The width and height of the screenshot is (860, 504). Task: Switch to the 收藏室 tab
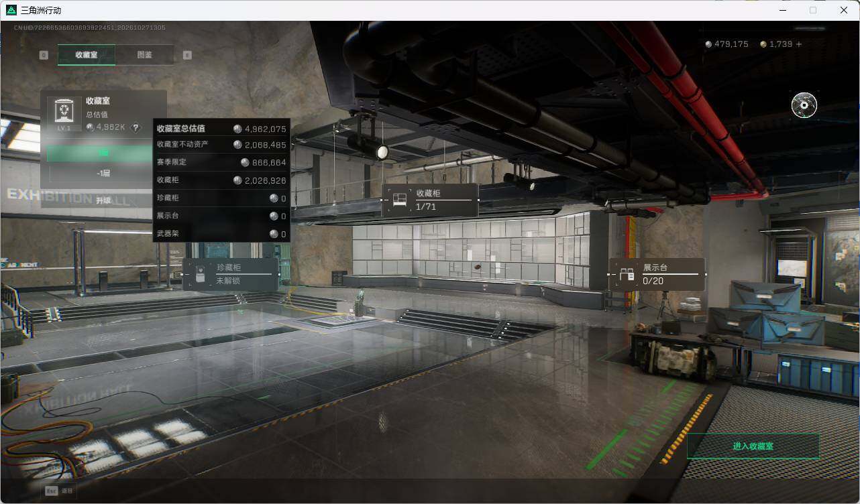(x=87, y=55)
